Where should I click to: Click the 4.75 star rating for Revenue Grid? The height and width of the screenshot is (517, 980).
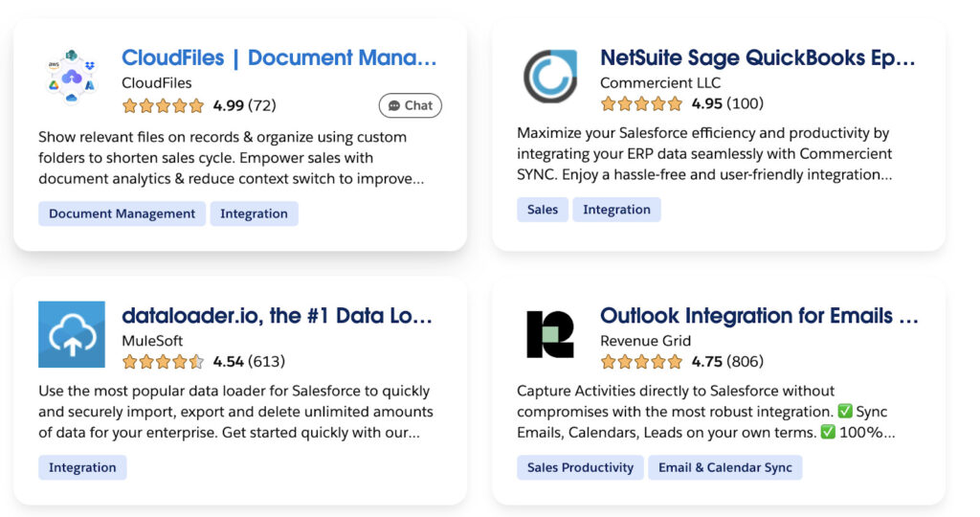tap(642, 362)
